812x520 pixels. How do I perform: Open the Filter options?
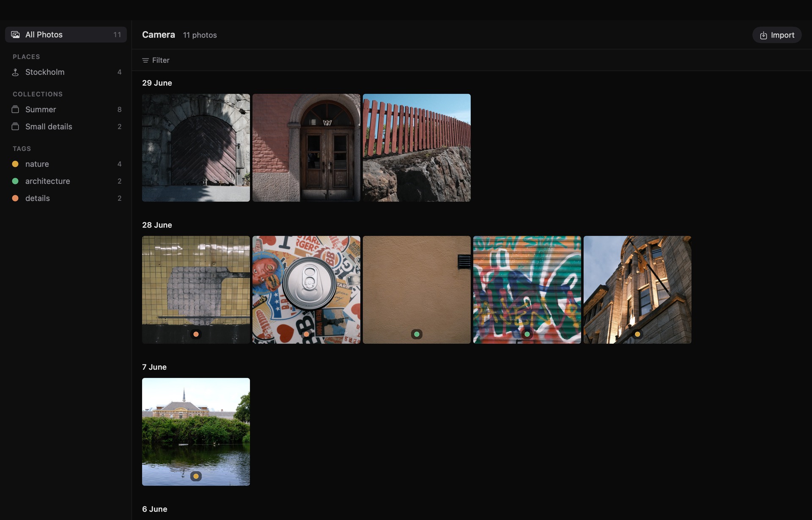156,60
